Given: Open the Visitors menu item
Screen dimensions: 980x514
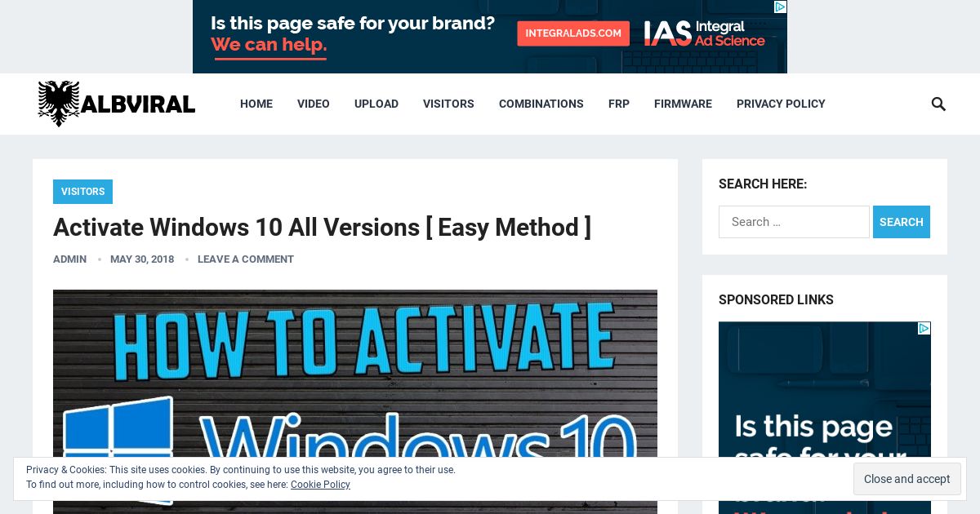Looking at the screenshot, I should [448, 104].
